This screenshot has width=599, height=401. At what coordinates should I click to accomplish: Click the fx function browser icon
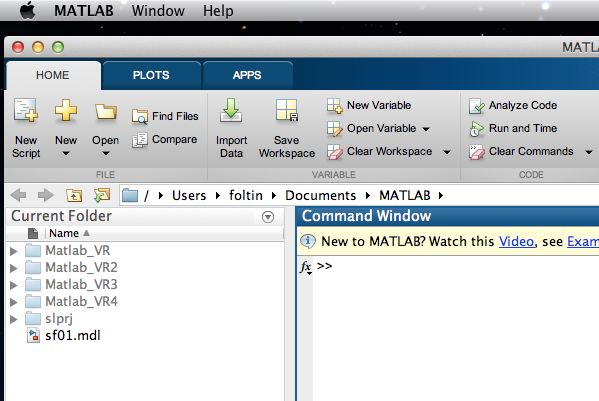coord(306,267)
